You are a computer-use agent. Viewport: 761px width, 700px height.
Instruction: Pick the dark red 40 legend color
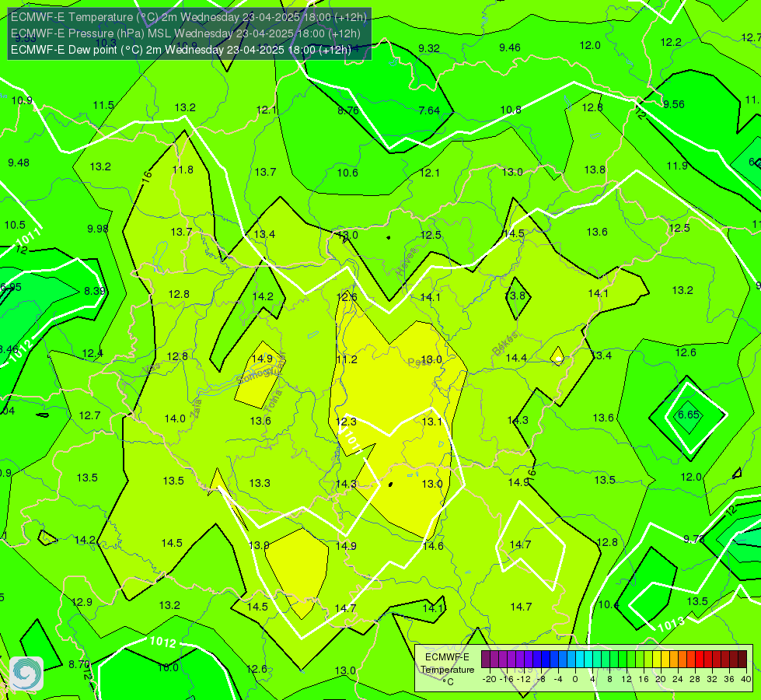742,660
